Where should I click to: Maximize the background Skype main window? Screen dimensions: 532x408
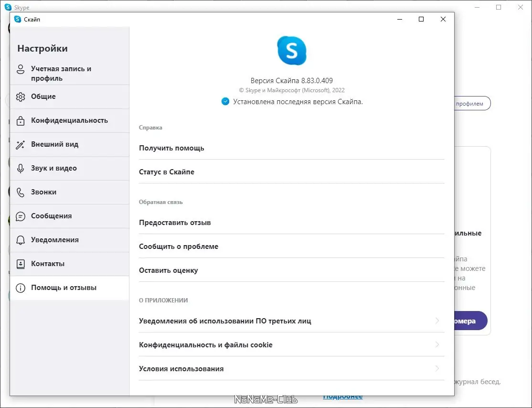[499, 7]
